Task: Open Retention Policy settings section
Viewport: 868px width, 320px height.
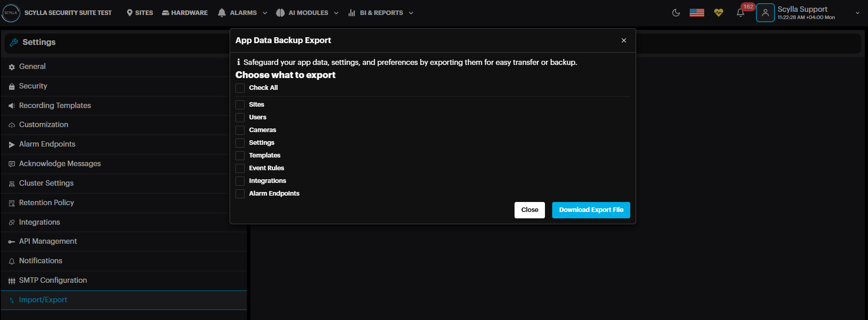Action: pos(46,203)
